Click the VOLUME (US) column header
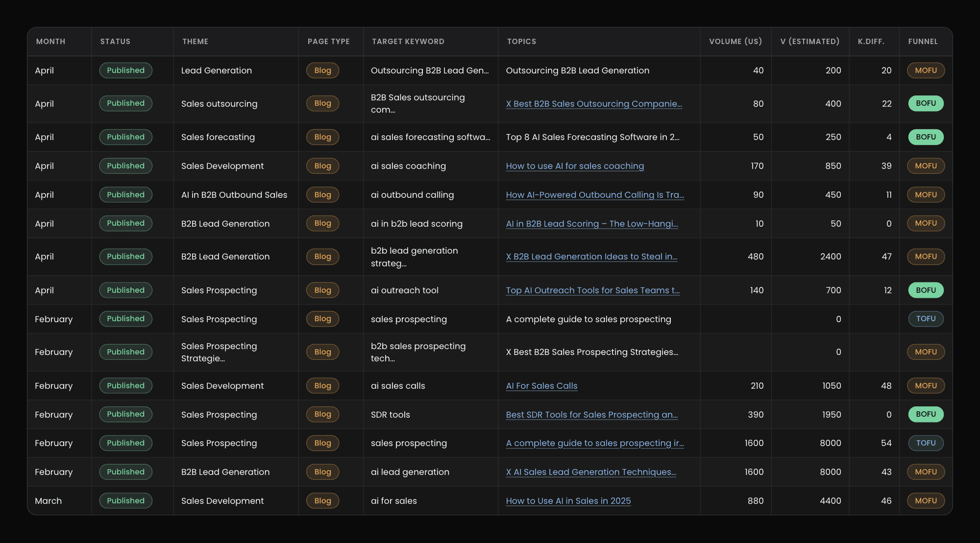The height and width of the screenshot is (543, 980). (735, 42)
